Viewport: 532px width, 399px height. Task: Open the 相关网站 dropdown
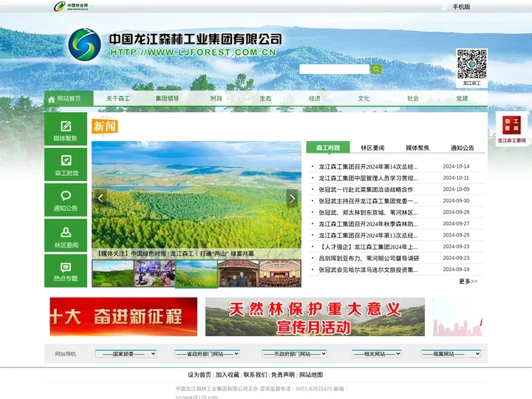(377, 354)
